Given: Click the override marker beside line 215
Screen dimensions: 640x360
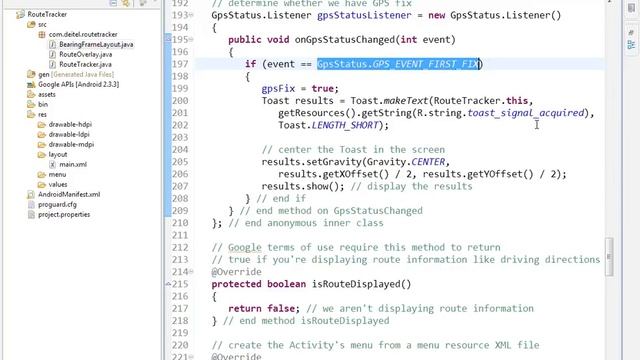Looking at the screenshot, I should 168,284.
